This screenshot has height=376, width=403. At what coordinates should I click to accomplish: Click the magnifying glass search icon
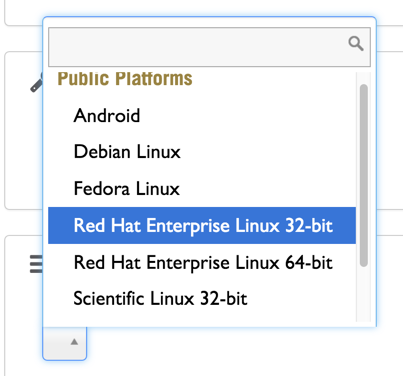click(356, 44)
